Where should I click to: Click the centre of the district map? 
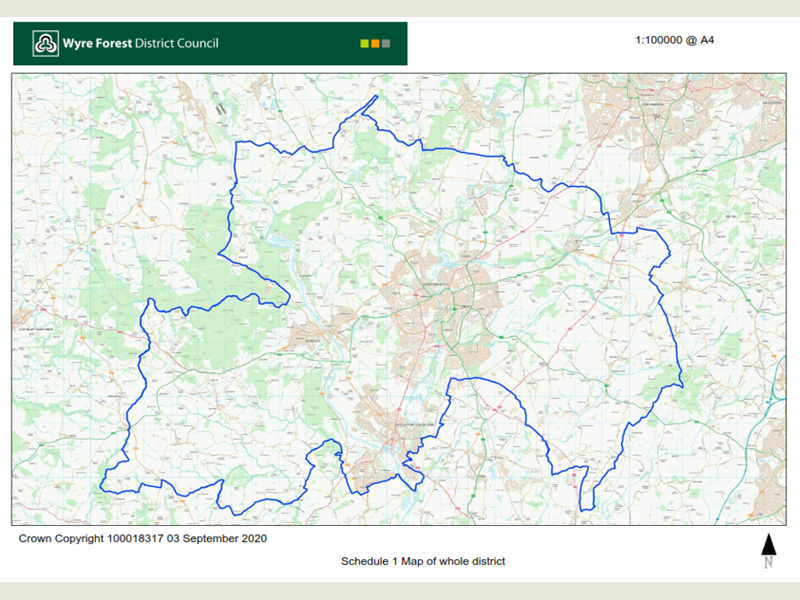(x=400, y=300)
